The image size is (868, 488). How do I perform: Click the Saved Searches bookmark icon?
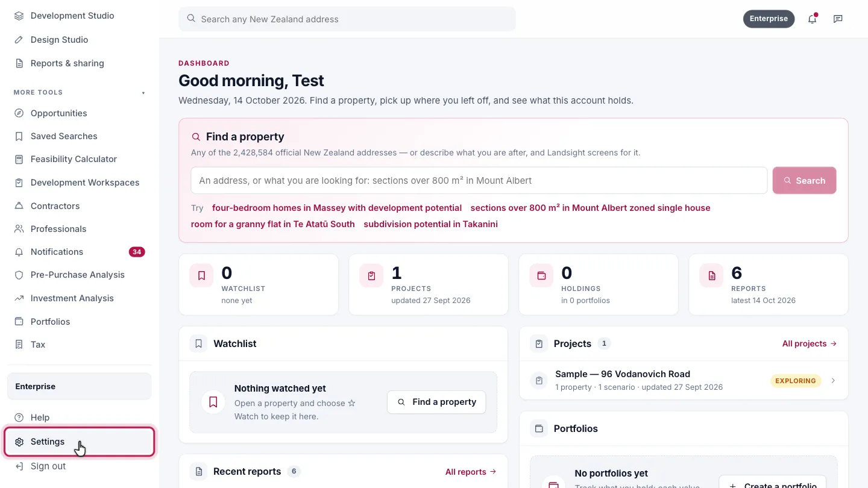pos(19,136)
